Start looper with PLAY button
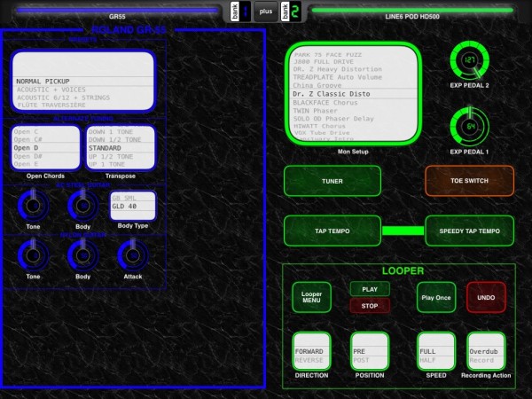 (x=370, y=289)
